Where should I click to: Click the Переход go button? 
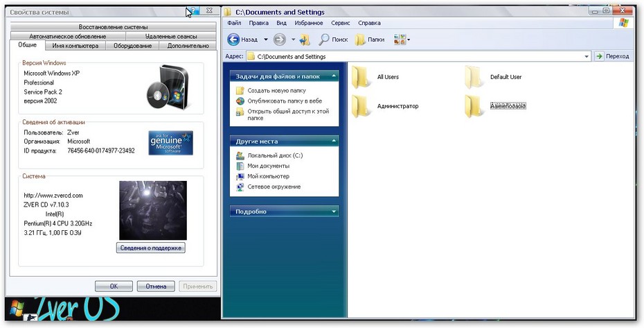click(613, 56)
